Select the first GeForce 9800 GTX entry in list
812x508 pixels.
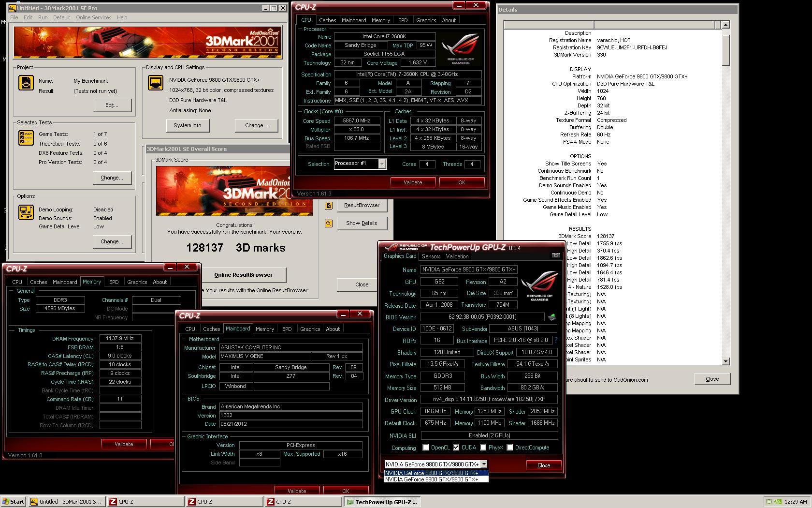[436, 473]
